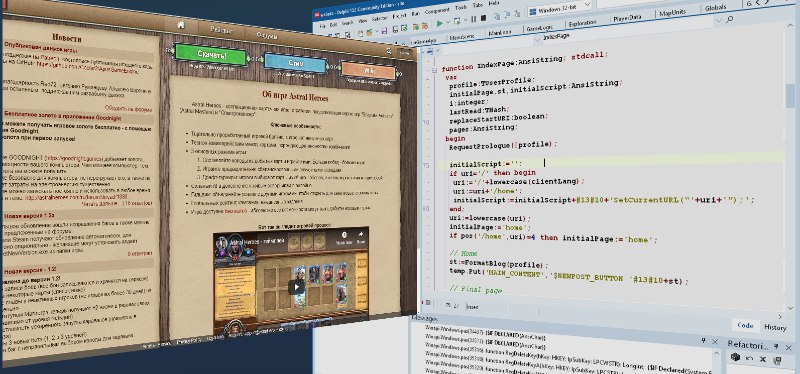
Task: Select the Code tab below the editor
Action: (745, 326)
